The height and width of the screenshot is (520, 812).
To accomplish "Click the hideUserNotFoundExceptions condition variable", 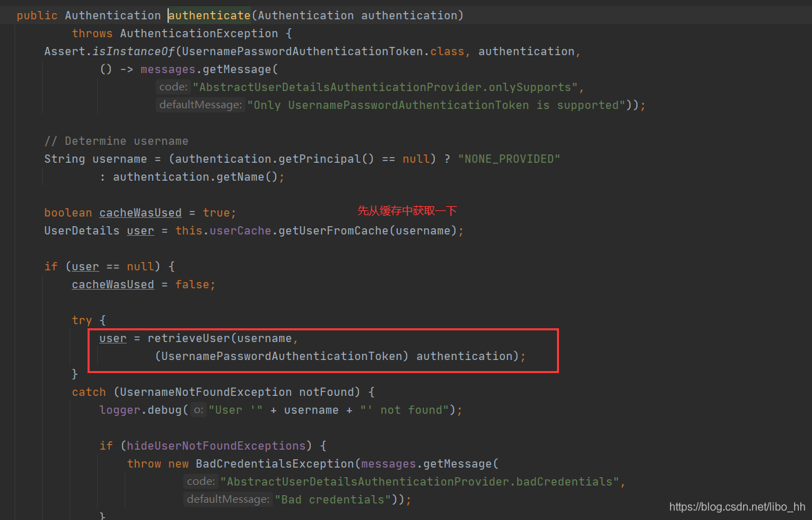I will [216, 446].
